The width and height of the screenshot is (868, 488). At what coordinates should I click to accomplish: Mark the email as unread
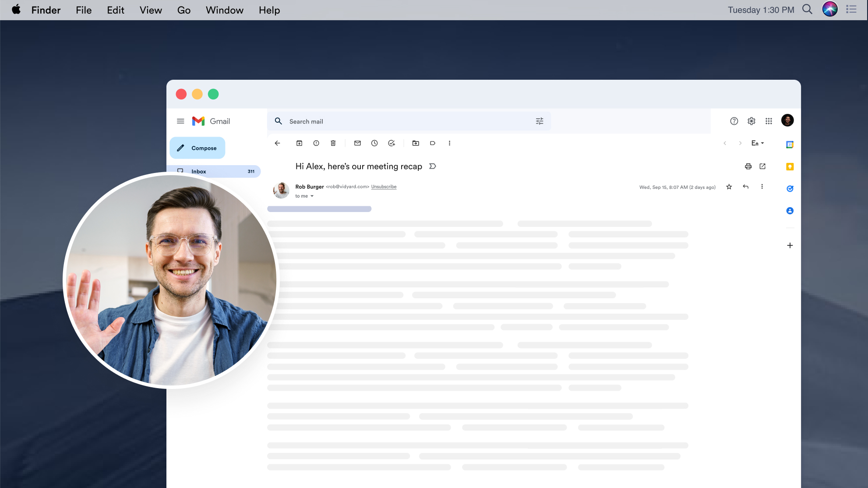pyautogui.click(x=357, y=143)
